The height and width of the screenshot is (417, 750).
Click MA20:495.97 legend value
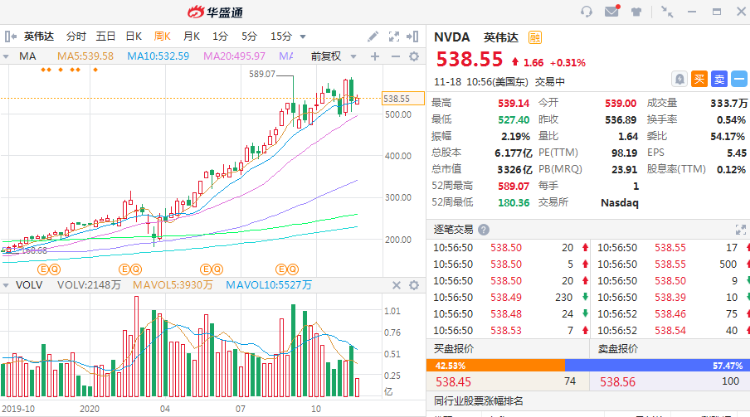[x=234, y=56]
